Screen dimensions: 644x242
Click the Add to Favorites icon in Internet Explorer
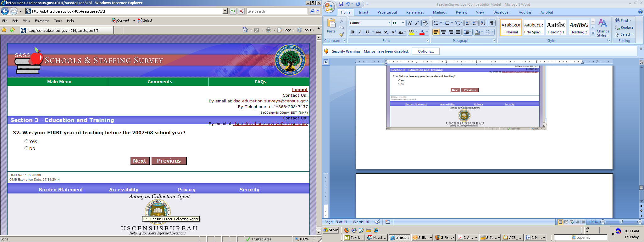[x=12, y=30]
